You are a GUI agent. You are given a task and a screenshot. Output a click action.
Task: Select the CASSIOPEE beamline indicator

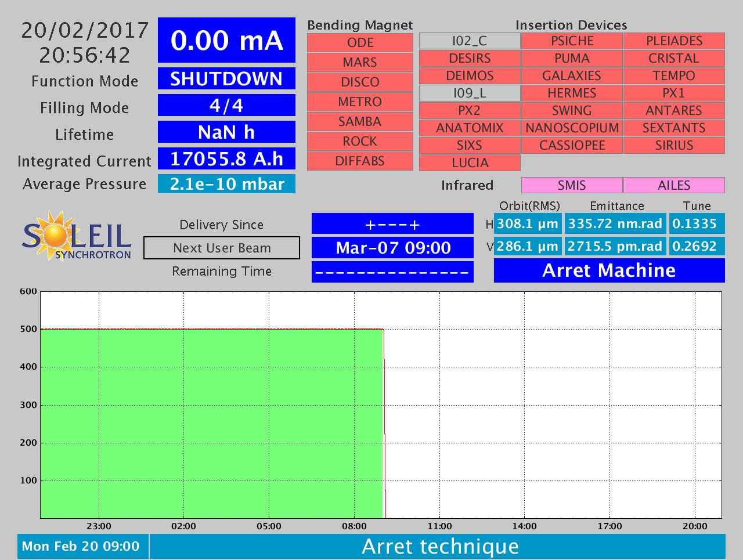click(572, 146)
